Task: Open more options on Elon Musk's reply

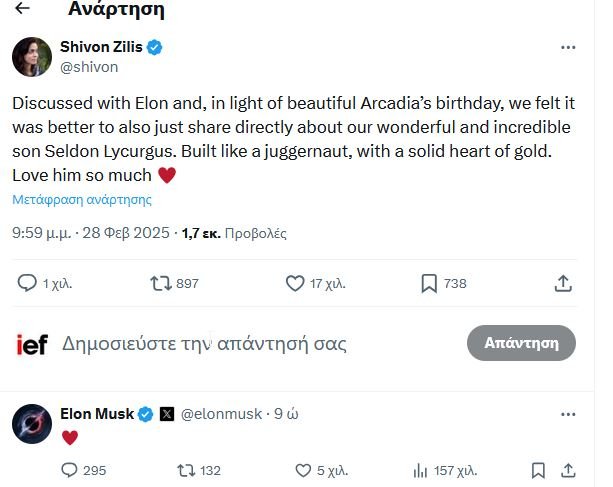Action: point(568,413)
